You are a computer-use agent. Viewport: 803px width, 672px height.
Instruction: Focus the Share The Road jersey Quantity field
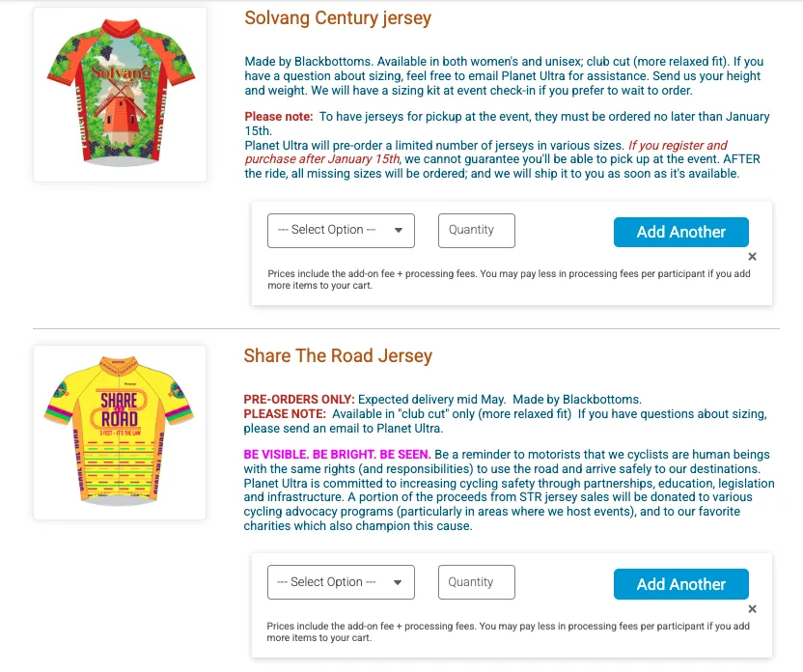[477, 583]
